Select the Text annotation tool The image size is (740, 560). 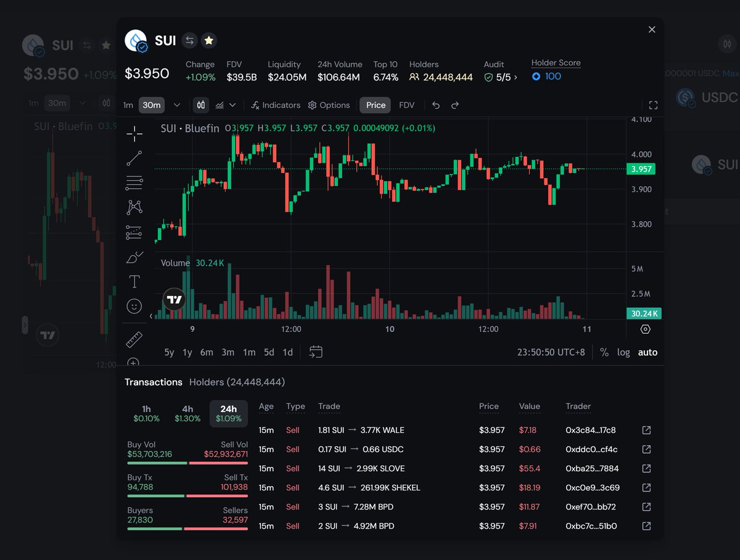tap(134, 282)
